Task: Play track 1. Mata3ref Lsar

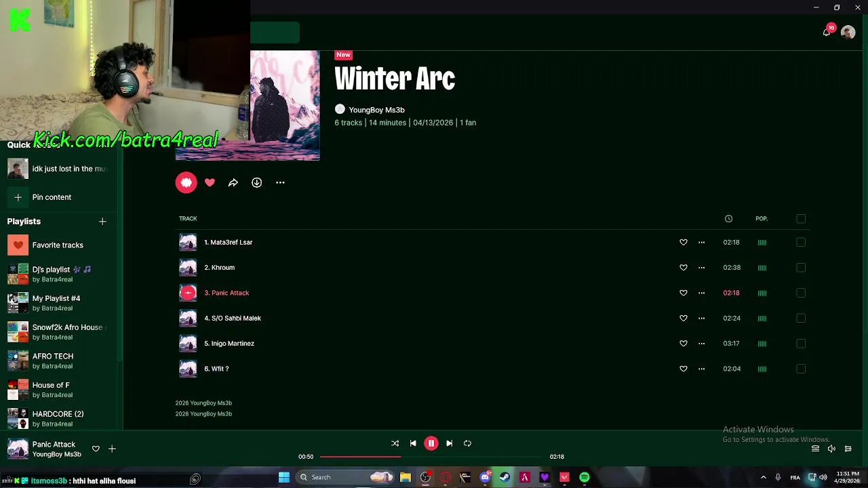Action: pyautogui.click(x=228, y=242)
